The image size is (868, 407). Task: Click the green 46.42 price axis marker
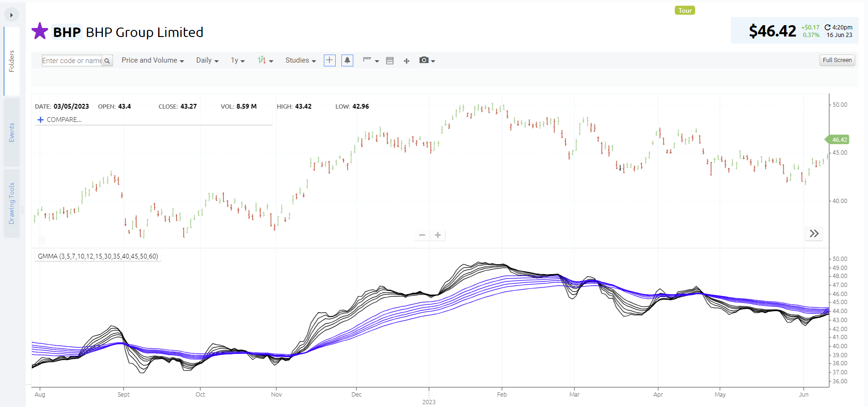(837, 139)
